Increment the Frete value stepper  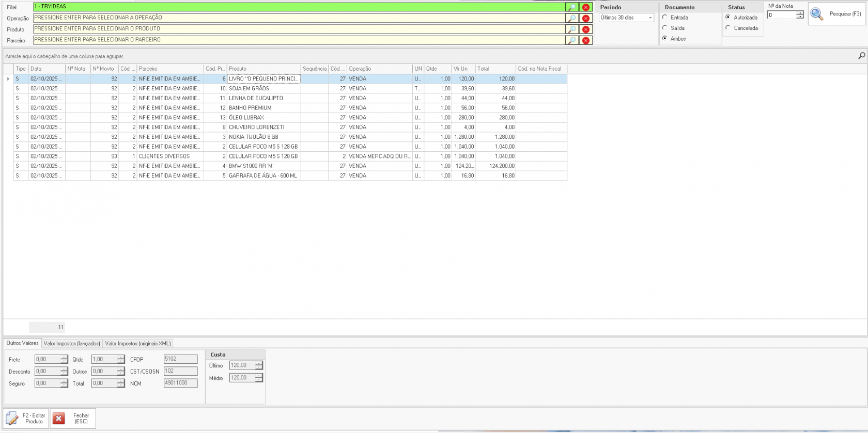pos(64,357)
